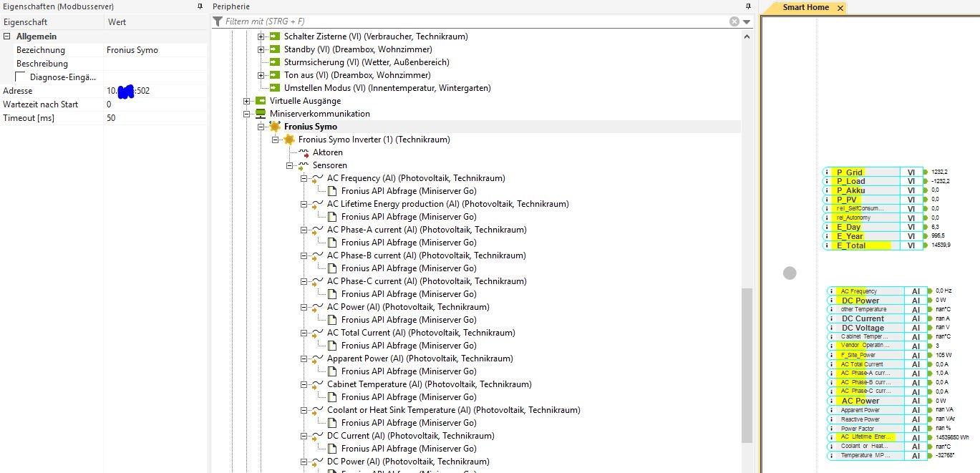This screenshot has width=980, height=473.
Task: Collapse the Fronius Symo Inverter (1) node
Action: point(276,140)
